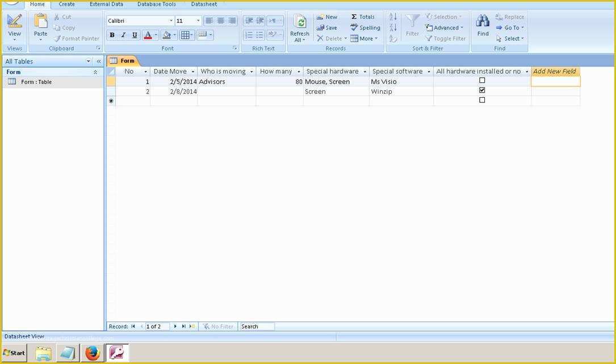Click the Totals sigma icon
This screenshot has height=364, width=616.
pyautogui.click(x=354, y=17)
